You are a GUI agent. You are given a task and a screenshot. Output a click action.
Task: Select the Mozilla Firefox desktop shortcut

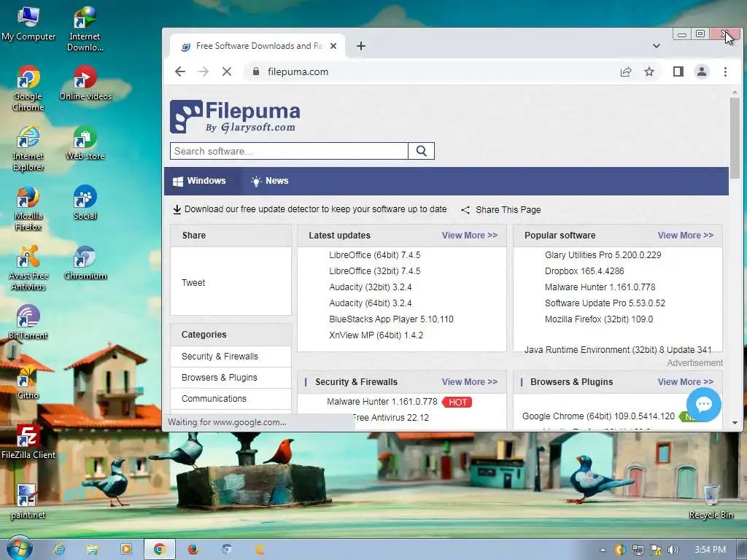coord(28,209)
